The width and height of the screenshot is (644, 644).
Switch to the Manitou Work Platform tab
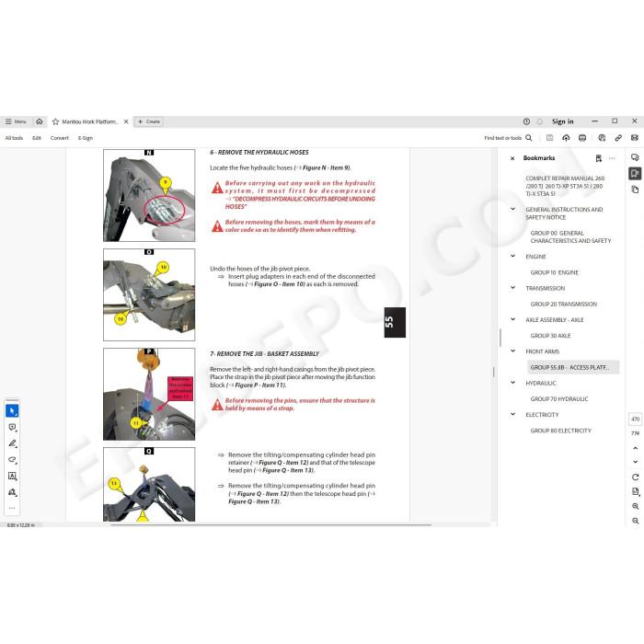[89, 121]
